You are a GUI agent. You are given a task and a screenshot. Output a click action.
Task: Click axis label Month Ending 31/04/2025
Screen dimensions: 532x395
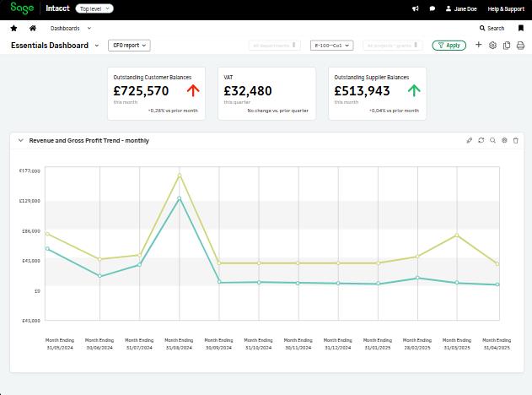coord(497,344)
